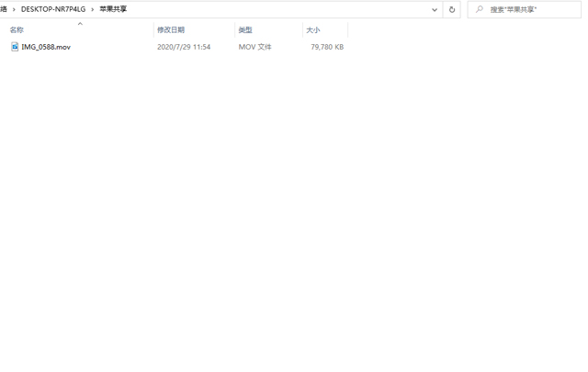
Task: Open the address bar history dropdown
Action: [x=435, y=9]
